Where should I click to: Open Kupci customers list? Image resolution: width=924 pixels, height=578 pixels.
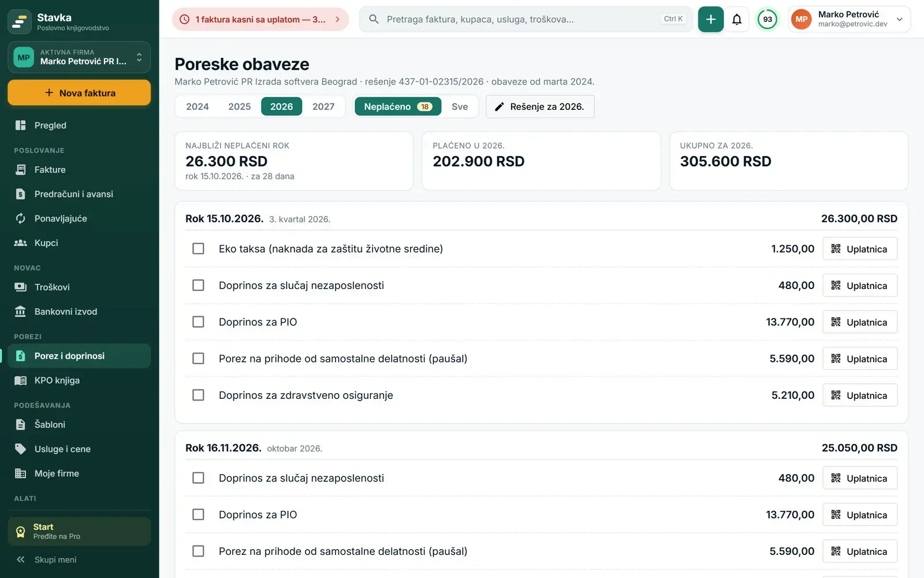[x=79, y=243]
